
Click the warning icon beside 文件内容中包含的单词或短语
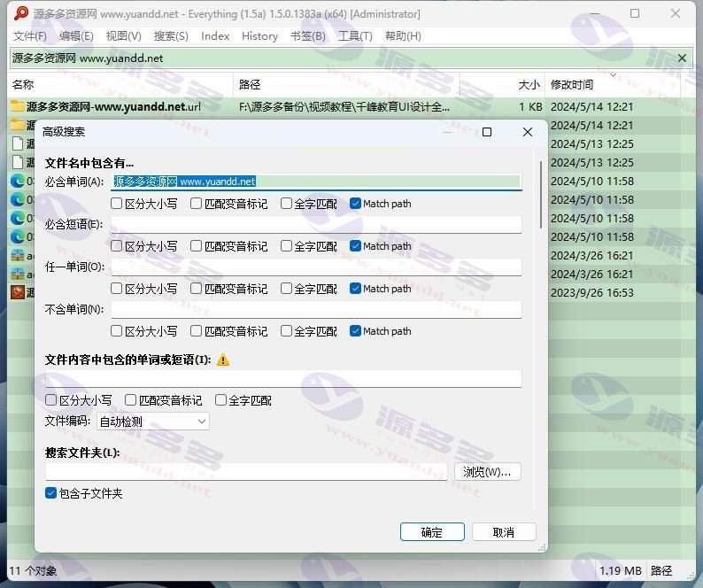click(223, 360)
